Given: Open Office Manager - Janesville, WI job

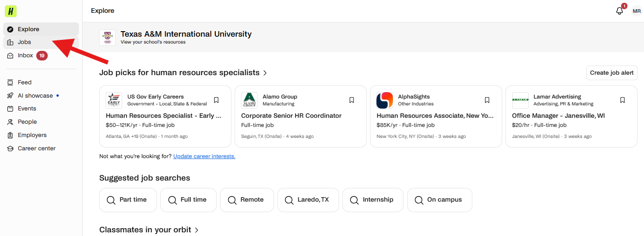Looking at the screenshot, I should [559, 116].
